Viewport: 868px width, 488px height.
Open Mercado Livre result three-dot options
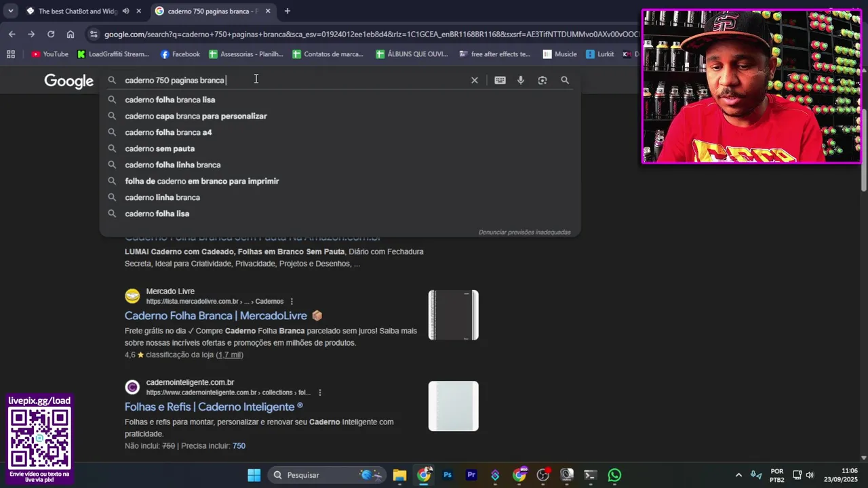pos(292,302)
